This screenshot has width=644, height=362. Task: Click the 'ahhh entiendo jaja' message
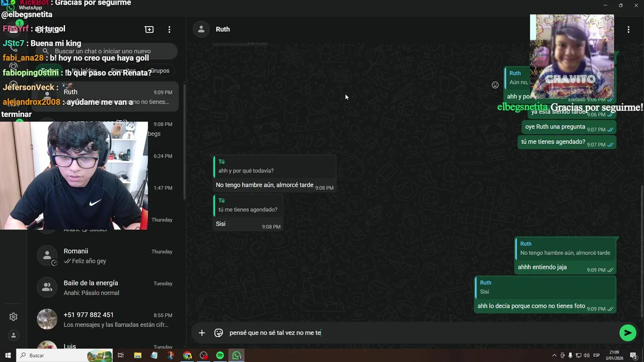[x=542, y=267]
